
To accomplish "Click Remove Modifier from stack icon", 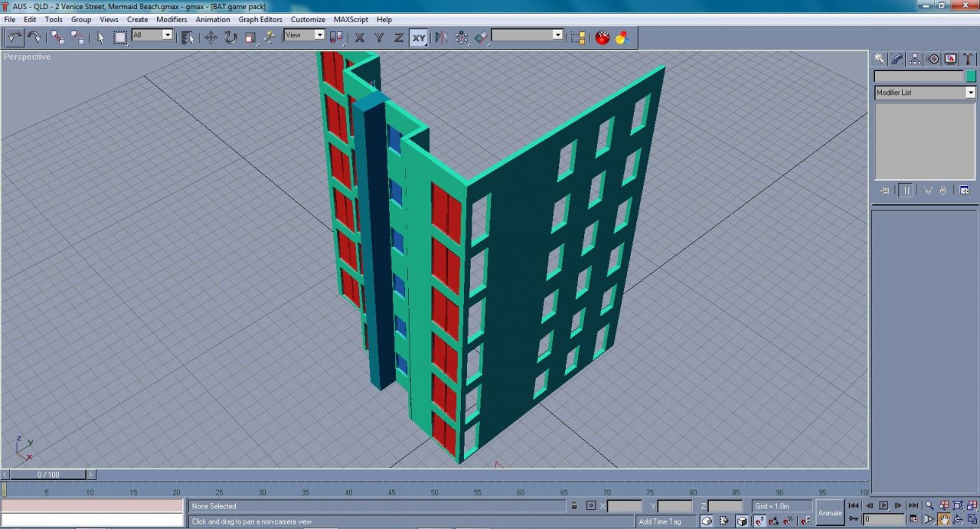I will 943,191.
